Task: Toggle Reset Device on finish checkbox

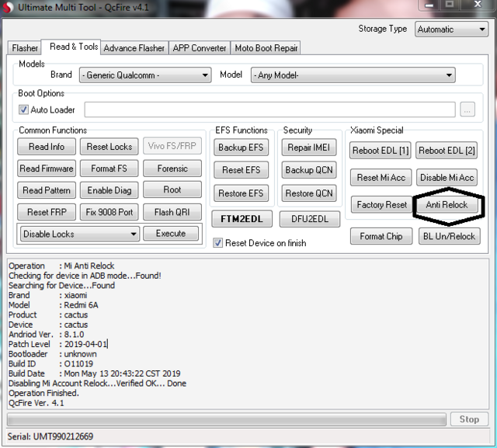Action: pyautogui.click(x=217, y=243)
